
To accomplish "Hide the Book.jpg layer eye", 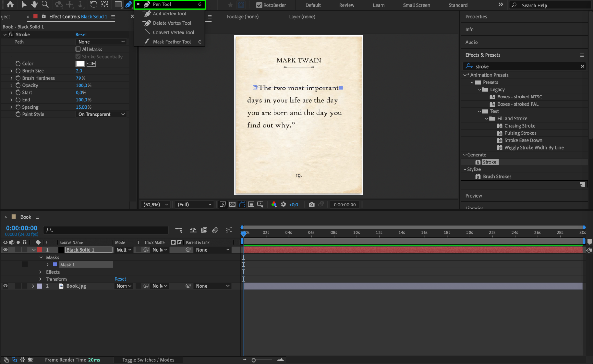I will pos(5,286).
